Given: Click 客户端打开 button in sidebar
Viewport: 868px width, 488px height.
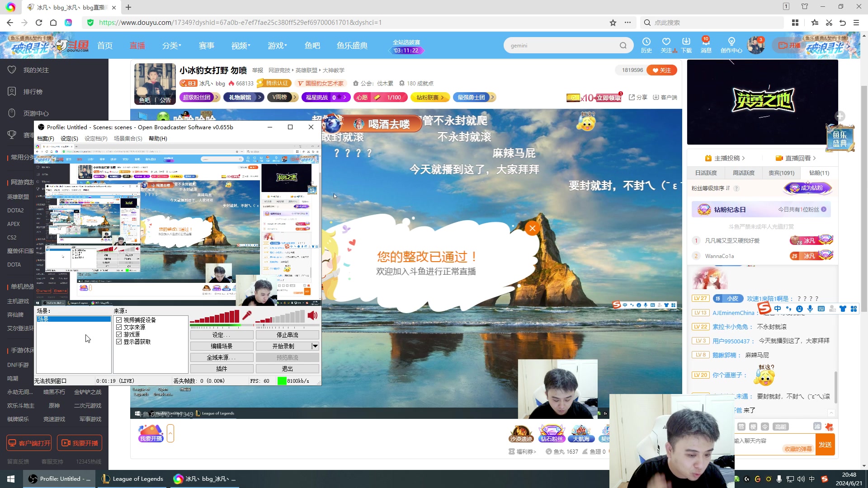Looking at the screenshot, I should point(29,443).
